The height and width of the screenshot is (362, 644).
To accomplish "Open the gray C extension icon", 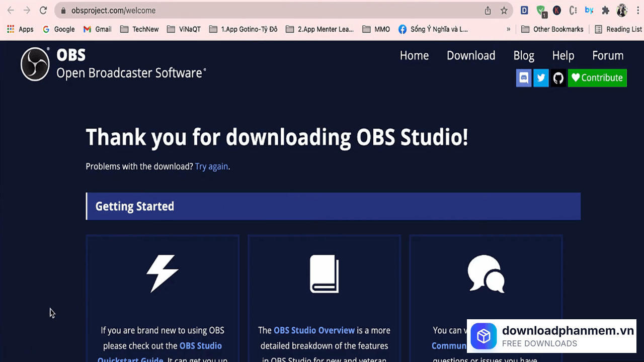I will pyautogui.click(x=573, y=10).
